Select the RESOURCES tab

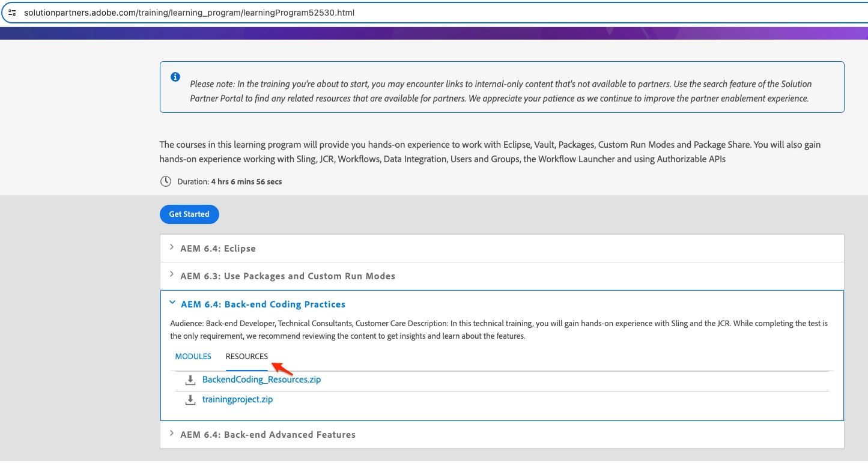[247, 356]
